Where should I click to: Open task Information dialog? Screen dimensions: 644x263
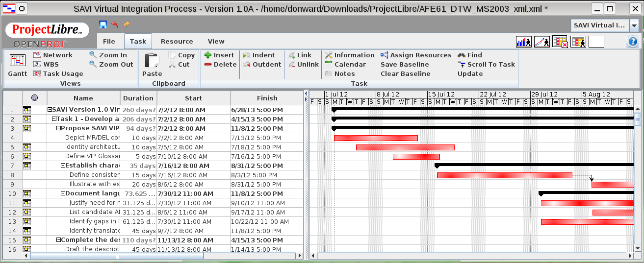click(x=350, y=55)
